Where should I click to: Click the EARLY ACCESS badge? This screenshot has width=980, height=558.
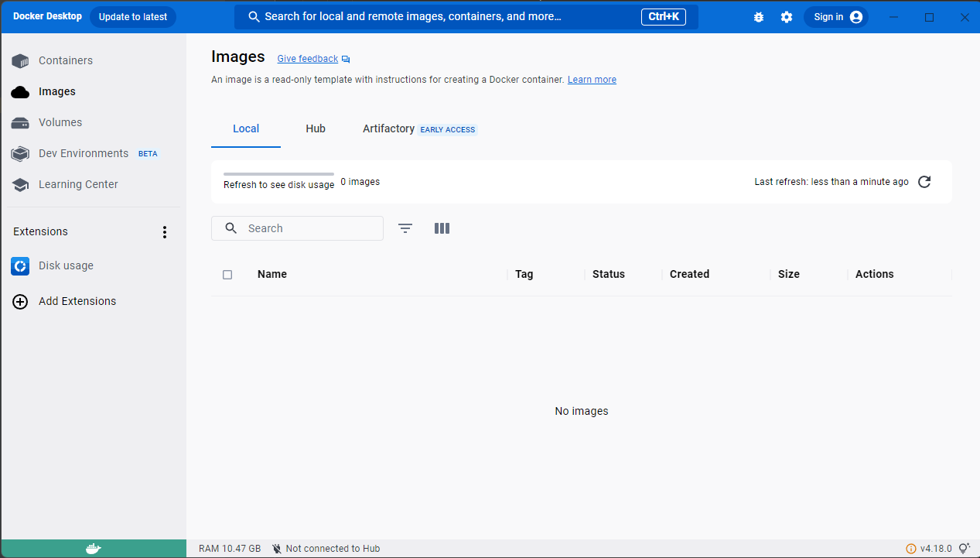click(448, 129)
